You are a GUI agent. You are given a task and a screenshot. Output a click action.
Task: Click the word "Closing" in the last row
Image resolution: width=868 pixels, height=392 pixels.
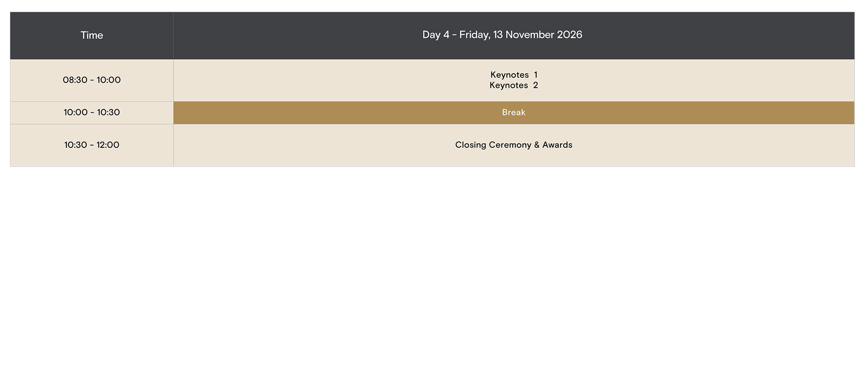[x=470, y=145]
